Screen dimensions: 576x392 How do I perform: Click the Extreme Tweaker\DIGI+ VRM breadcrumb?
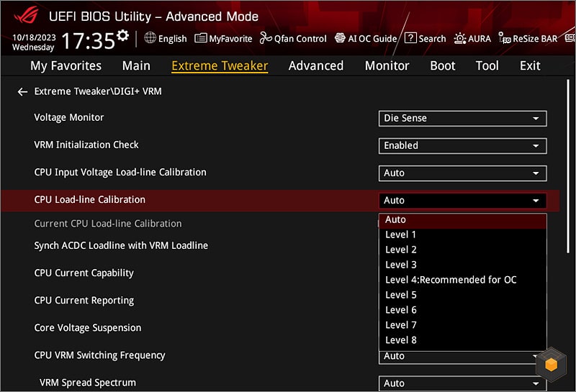click(x=98, y=91)
